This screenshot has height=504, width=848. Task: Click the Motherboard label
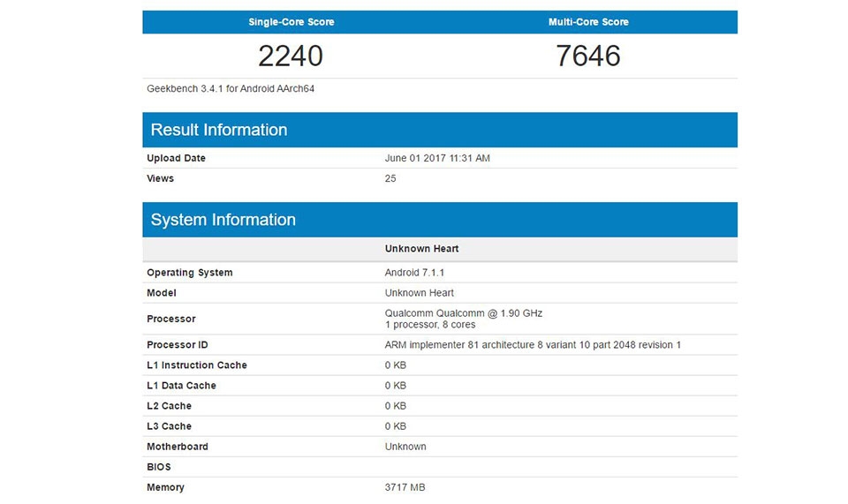point(178,447)
